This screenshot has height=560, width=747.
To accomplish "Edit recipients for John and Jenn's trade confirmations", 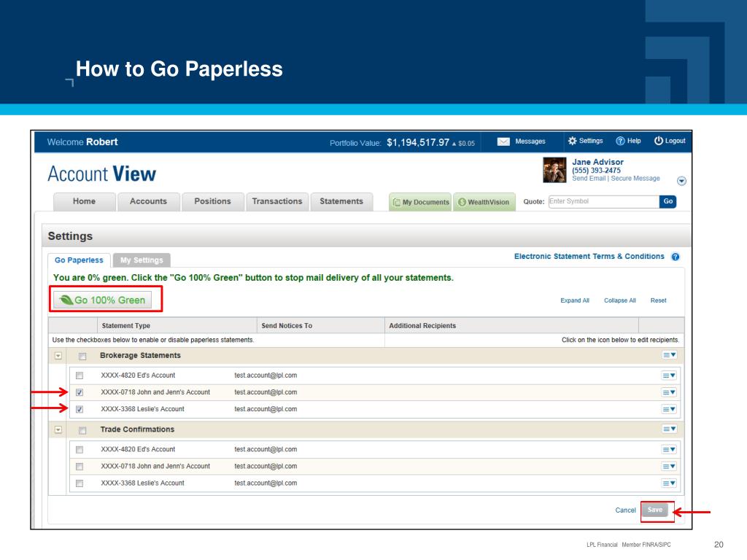I will coord(670,467).
